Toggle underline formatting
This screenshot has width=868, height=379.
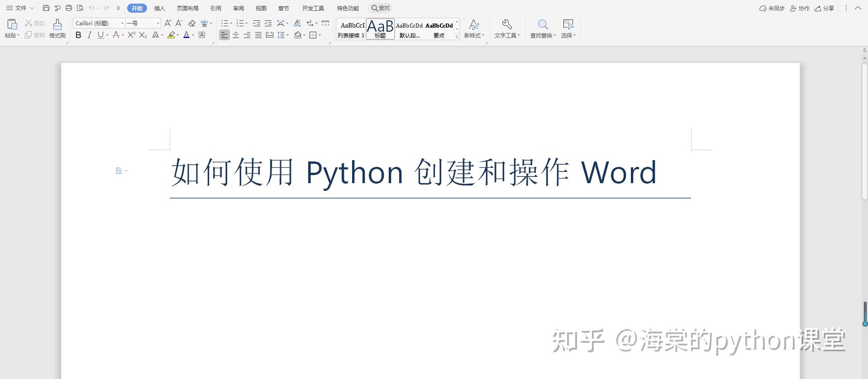(100, 35)
